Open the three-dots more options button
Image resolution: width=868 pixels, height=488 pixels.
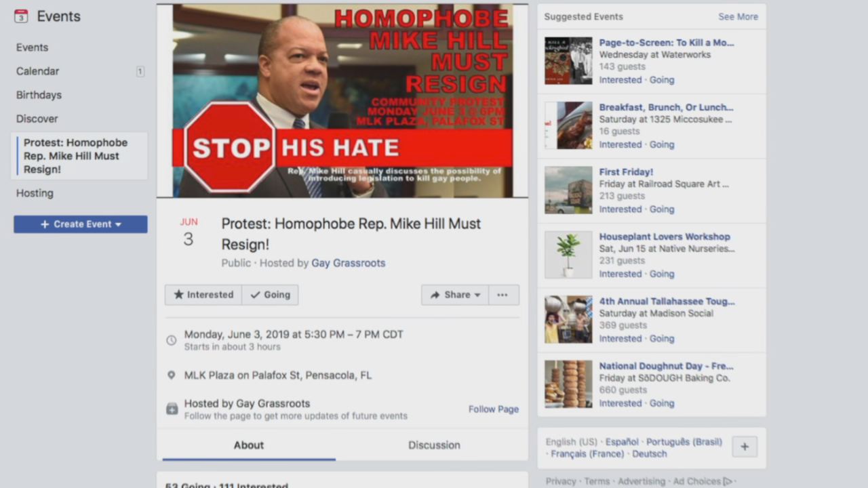coord(502,295)
